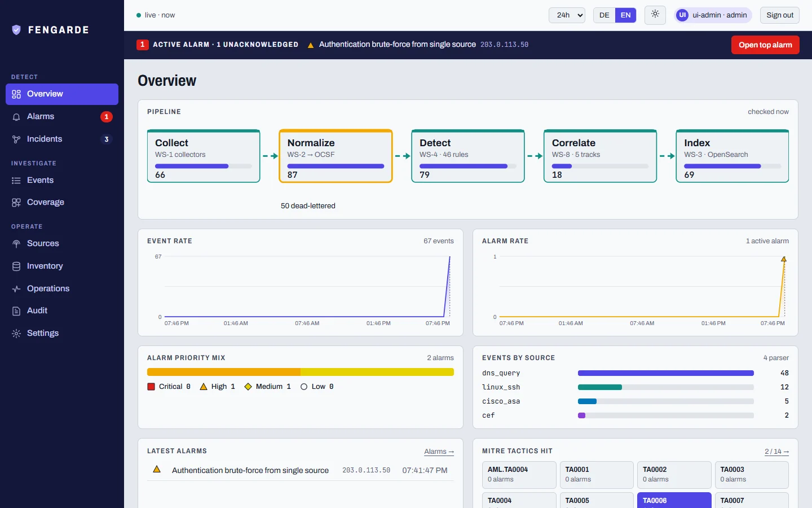Select the Index pipeline stage card
This screenshot has height=508, width=812.
coord(732,156)
